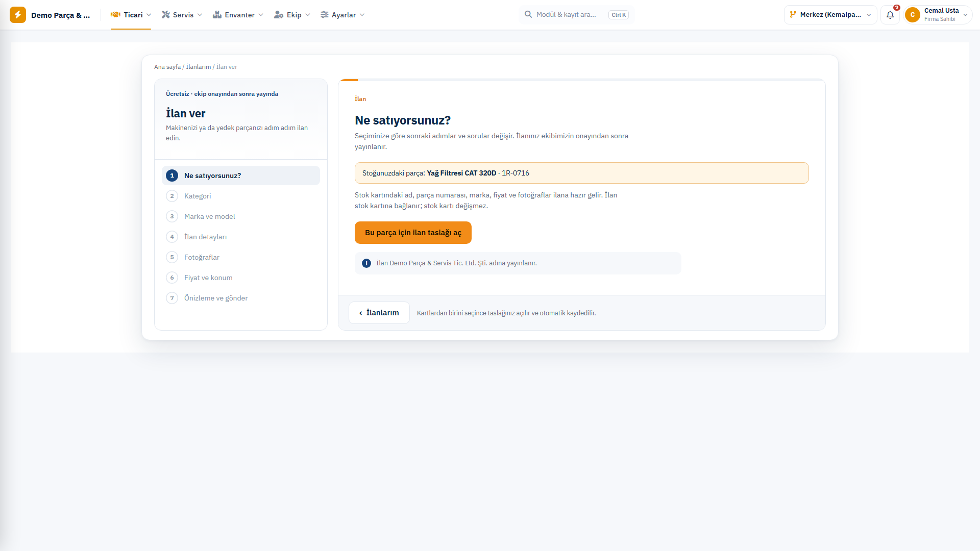Select step 5 circle for Fotoğraflar
Viewport: 980px width, 551px height.
[172, 257]
